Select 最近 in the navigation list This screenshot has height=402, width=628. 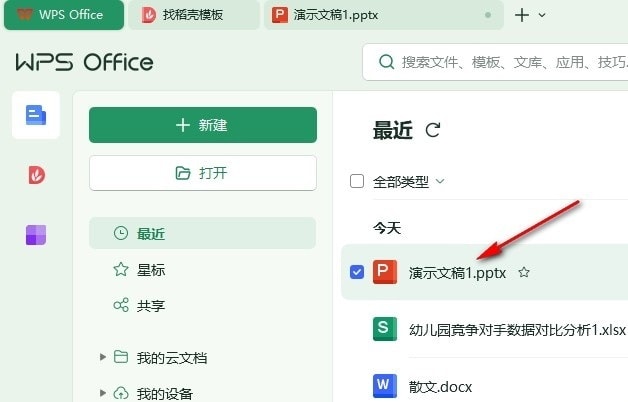click(x=203, y=233)
